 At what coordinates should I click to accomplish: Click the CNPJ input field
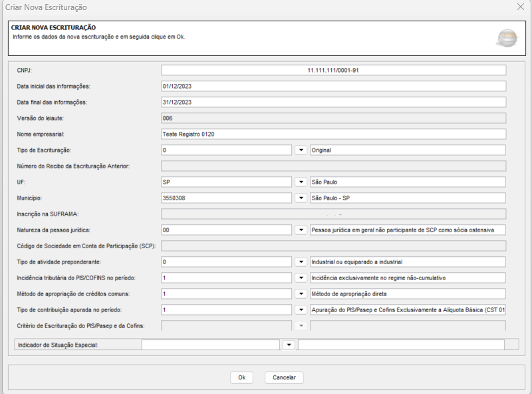click(x=334, y=71)
